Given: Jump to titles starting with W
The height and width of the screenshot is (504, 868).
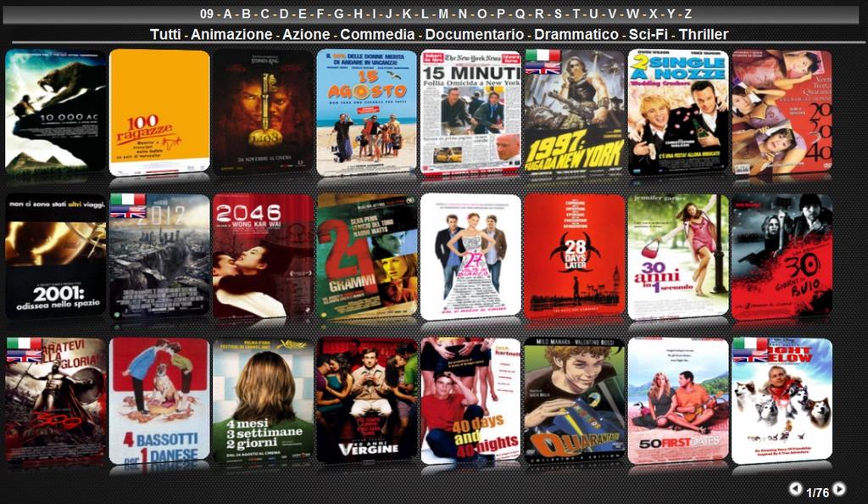Looking at the screenshot, I should [632, 14].
